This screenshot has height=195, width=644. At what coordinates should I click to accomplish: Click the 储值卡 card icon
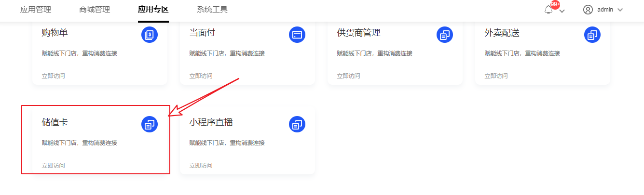point(150,124)
